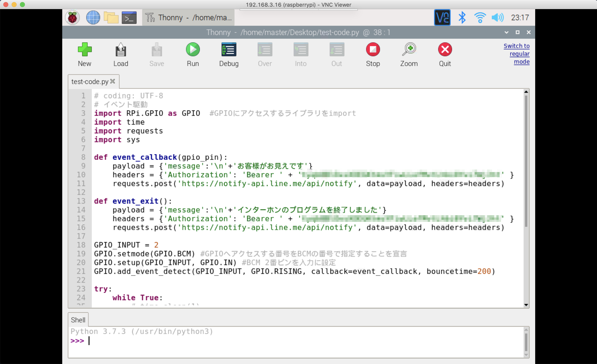Click the green New file icon
Viewport: 597px width, 364px height.
(85, 50)
